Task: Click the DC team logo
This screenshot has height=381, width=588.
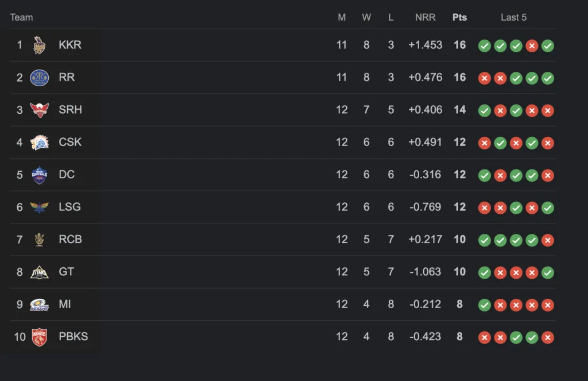Action: click(40, 175)
